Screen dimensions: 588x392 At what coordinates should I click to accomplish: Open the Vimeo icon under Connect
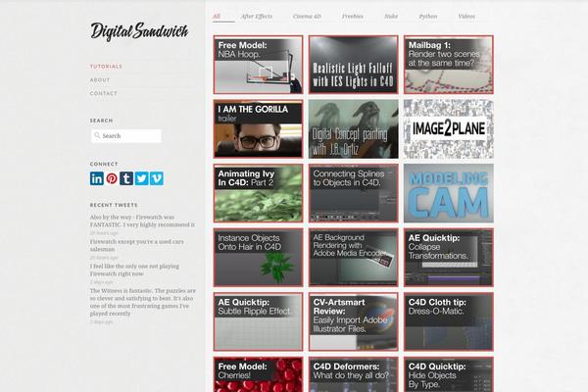pyautogui.click(x=157, y=178)
